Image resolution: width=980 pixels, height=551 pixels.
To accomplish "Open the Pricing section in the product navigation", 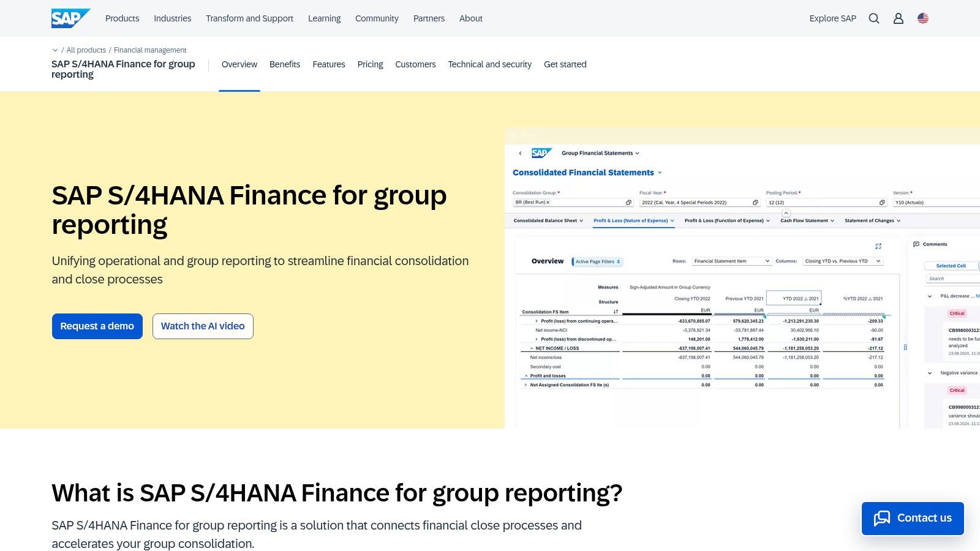I will click(370, 64).
